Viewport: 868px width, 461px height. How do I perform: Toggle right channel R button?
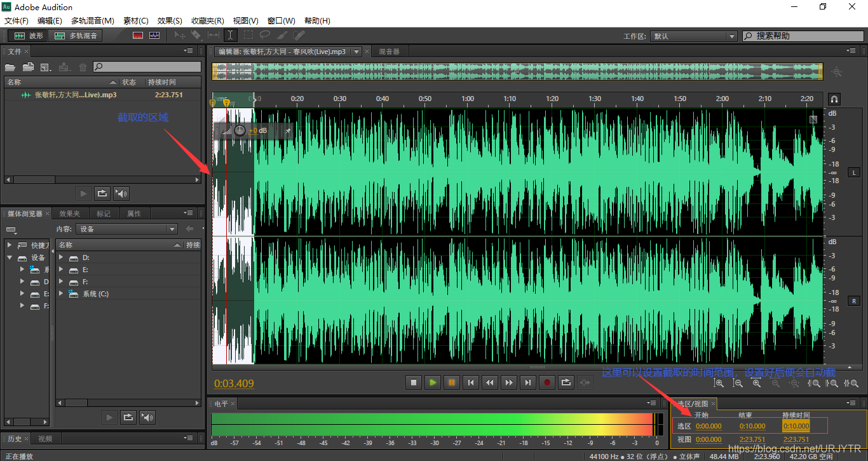(853, 300)
